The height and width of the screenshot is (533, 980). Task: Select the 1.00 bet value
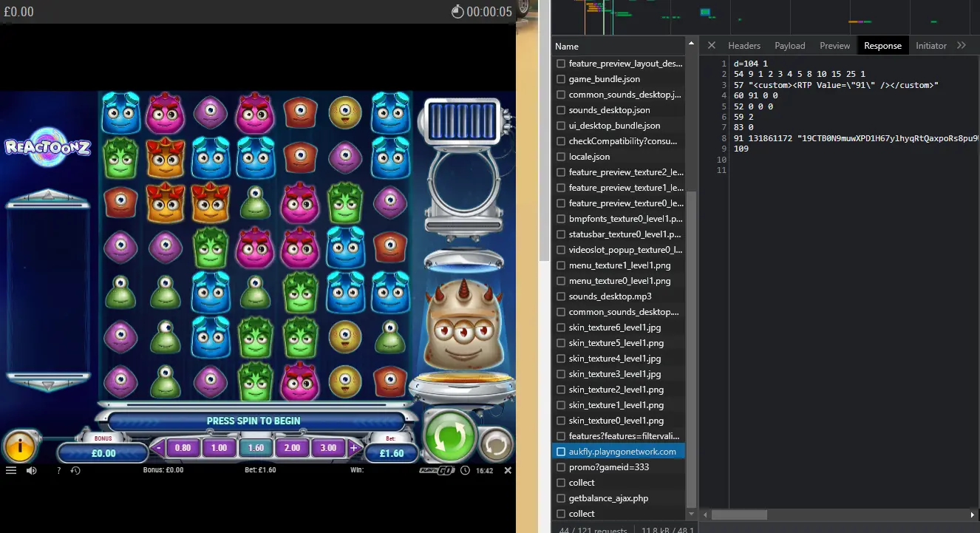tap(219, 447)
